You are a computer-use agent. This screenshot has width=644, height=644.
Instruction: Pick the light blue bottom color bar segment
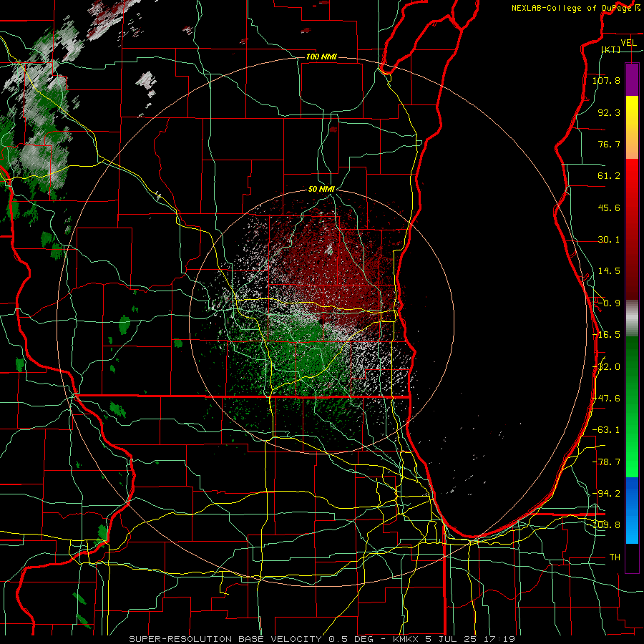point(632,534)
